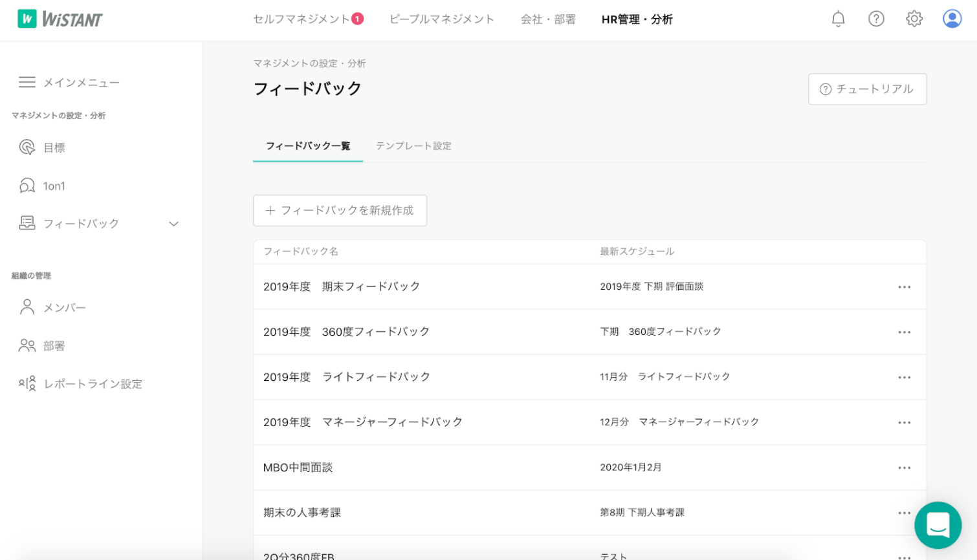Click schedule 2019年度 下期 評価面談

pos(652,286)
